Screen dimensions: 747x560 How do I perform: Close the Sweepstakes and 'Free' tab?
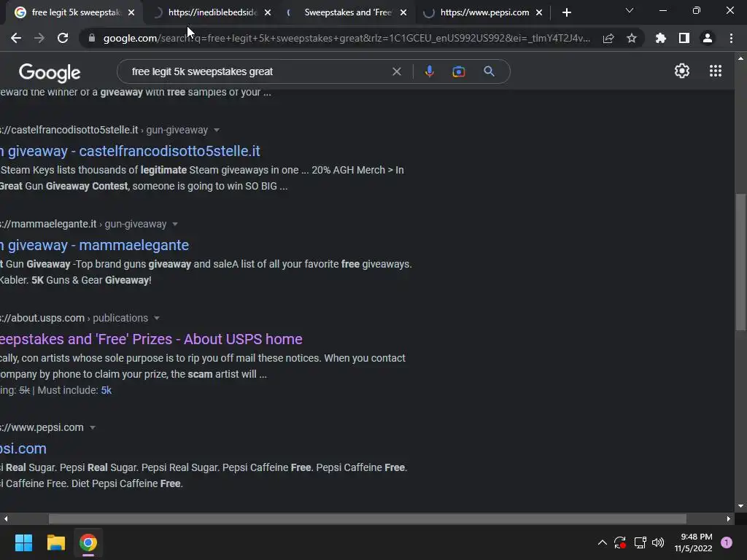(x=403, y=12)
